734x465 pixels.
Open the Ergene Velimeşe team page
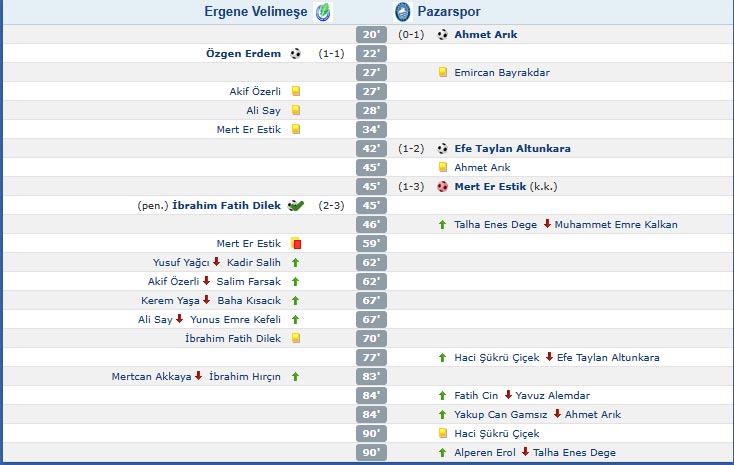258,12
